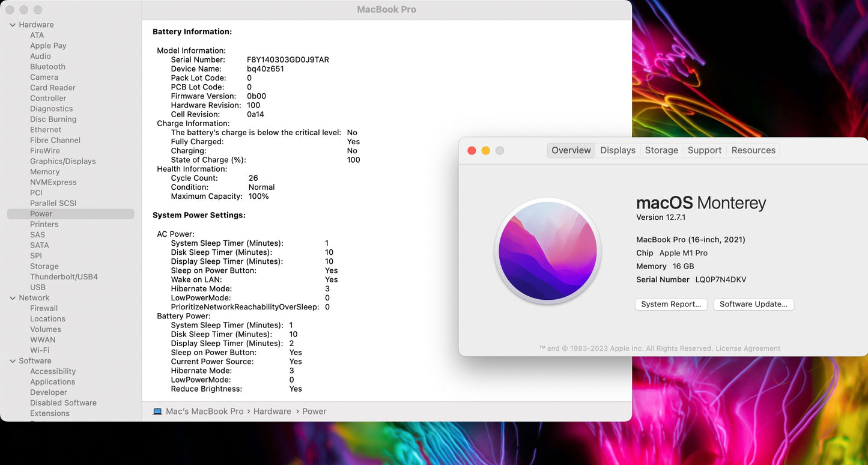Select Parallel SCSI in the sidebar

[x=53, y=203]
